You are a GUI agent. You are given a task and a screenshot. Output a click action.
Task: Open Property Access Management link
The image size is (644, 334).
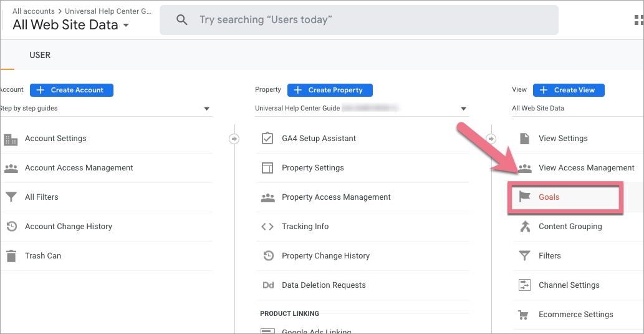tap(336, 197)
